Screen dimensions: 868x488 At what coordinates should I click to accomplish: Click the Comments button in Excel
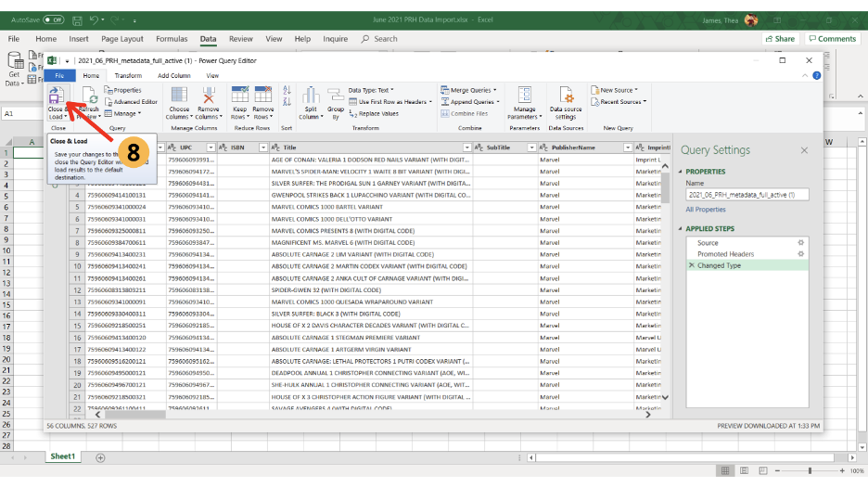[x=832, y=39]
